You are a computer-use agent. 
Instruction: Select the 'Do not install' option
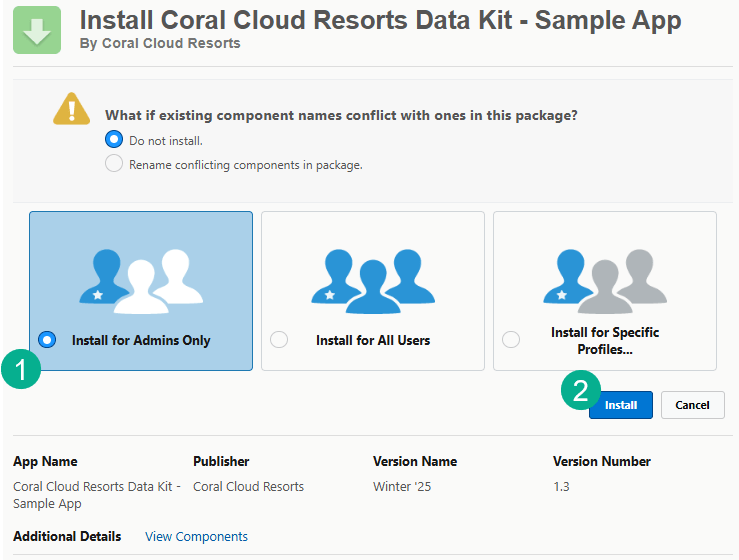114,140
